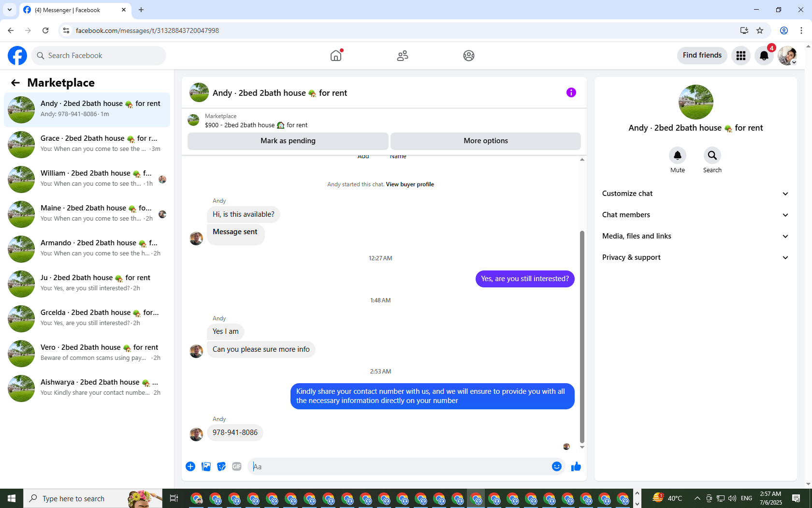
Task: Show hidden system tray icons
Action: (697, 498)
